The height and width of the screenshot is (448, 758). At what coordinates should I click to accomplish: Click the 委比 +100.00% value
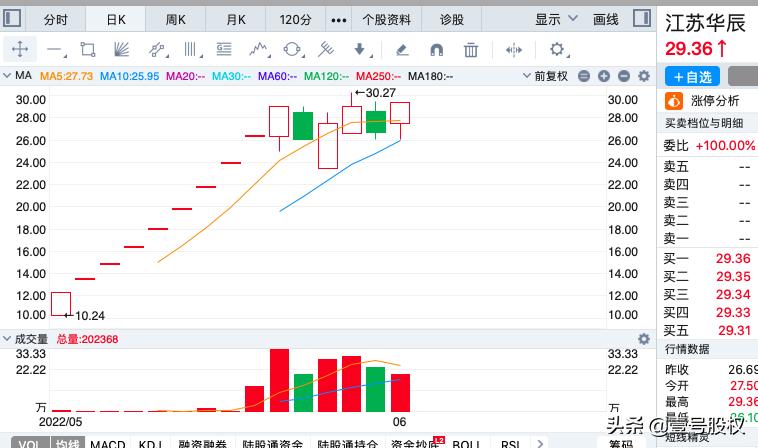pyautogui.click(x=725, y=146)
